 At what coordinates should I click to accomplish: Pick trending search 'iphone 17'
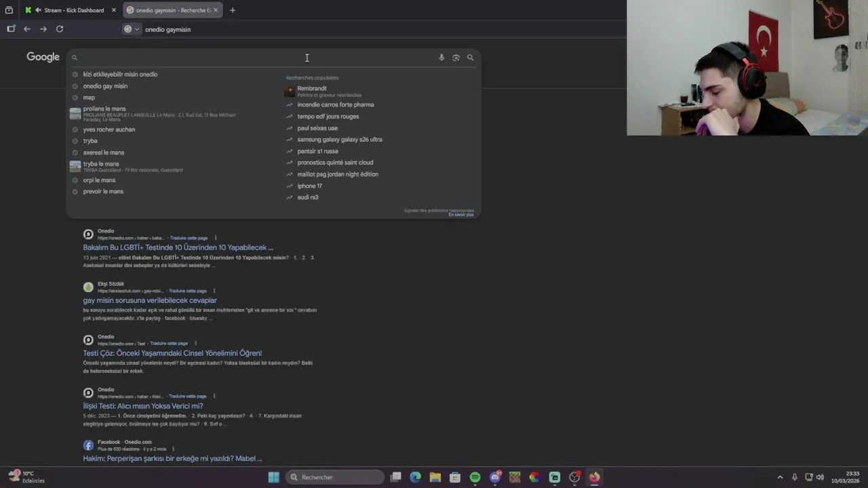pos(309,186)
